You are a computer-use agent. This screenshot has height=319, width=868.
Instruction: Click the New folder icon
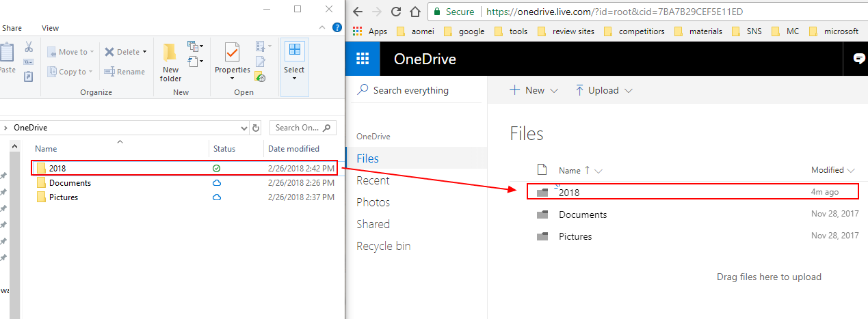click(x=170, y=53)
